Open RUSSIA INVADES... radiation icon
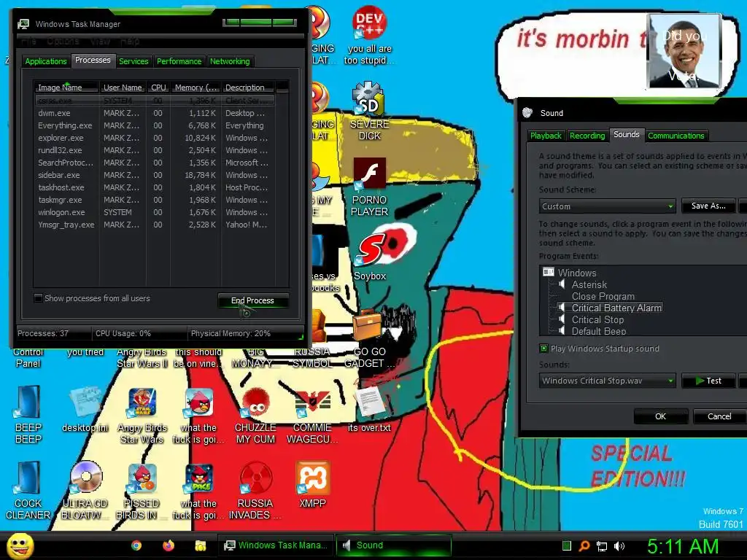Screen dimensions: 747x560 256,478
